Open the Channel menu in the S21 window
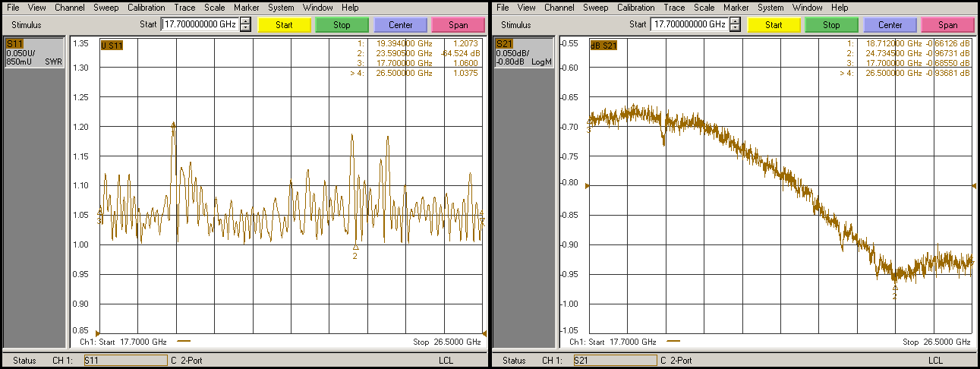The image size is (980, 369). click(559, 8)
